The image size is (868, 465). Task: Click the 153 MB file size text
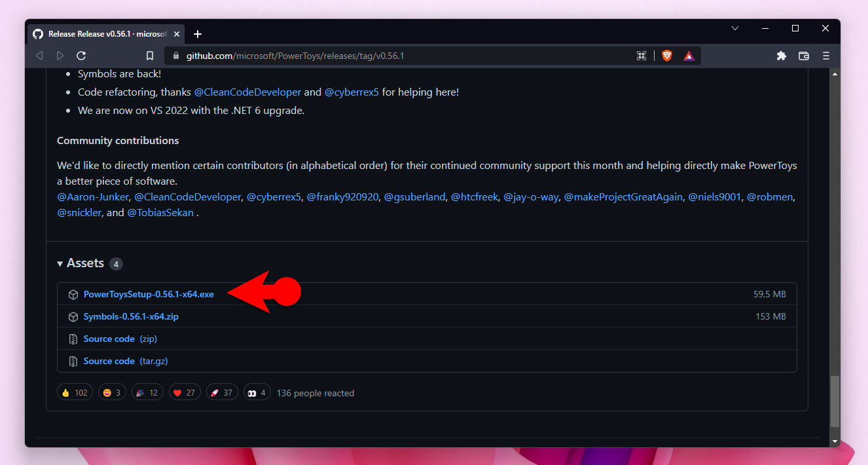[771, 317]
